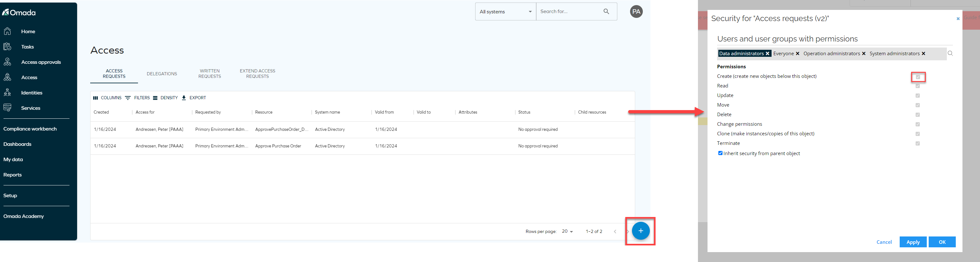Sort by Valid to column header

coord(424,112)
